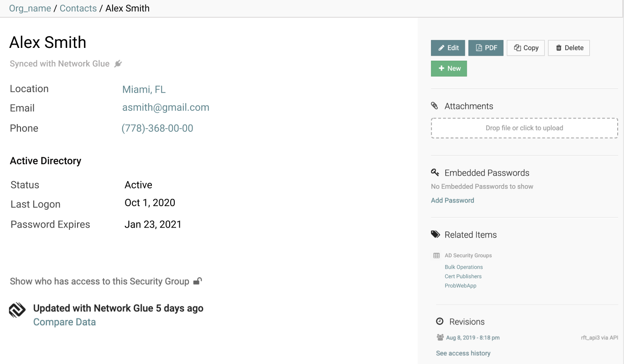Screen dimensions: 624x364
Task: Navigate to Org_name via breadcrumb
Action: click(30, 8)
